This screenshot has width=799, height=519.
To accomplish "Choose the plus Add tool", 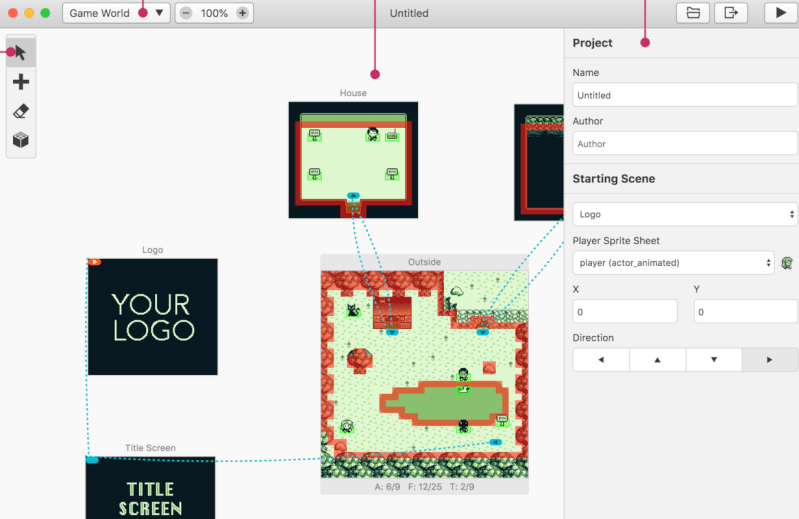I will point(20,82).
